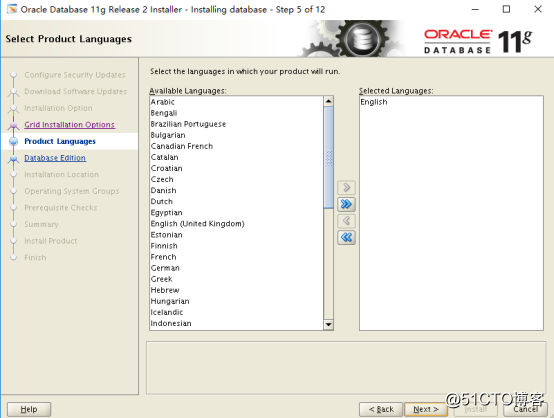The height and width of the screenshot is (418, 554).
Task: Minimize the Oracle installer window
Action: pyautogui.click(x=475, y=10)
